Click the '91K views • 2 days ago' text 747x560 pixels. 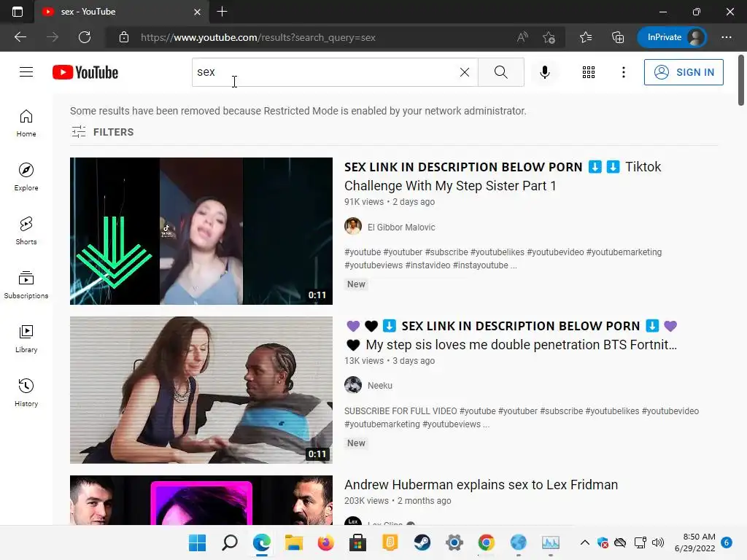pos(390,201)
